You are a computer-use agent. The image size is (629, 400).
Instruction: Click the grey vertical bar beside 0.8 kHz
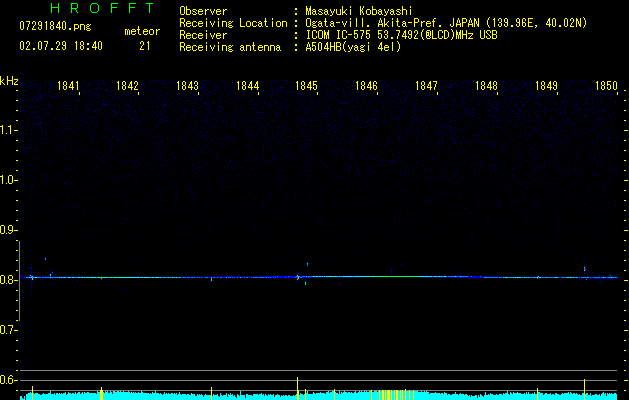point(19,281)
